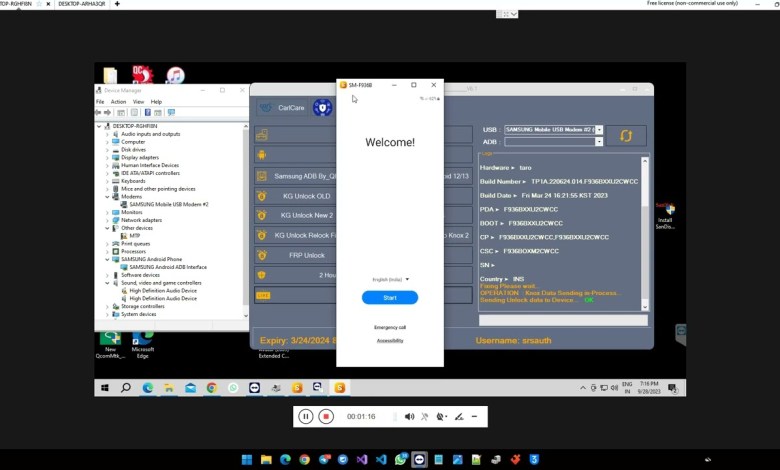Click the muted microphone icon on recorder
Viewport: 780px width, 470px height.
pos(425,416)
